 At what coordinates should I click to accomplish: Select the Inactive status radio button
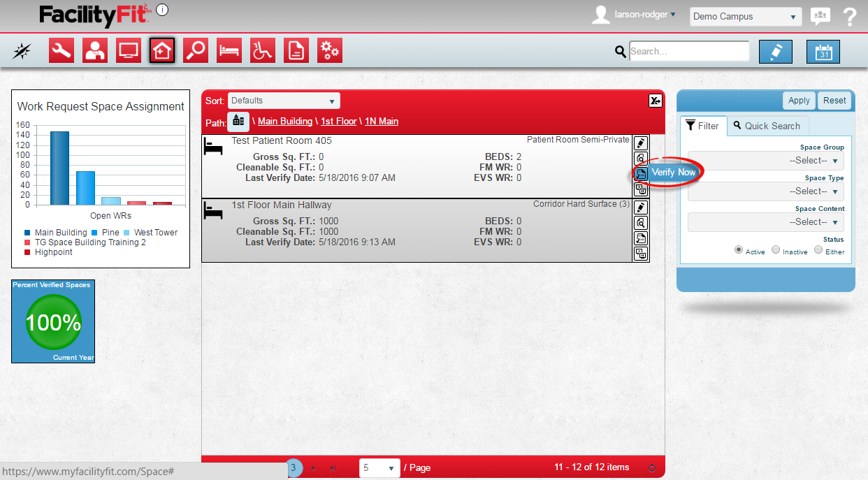tap(776, 250)
